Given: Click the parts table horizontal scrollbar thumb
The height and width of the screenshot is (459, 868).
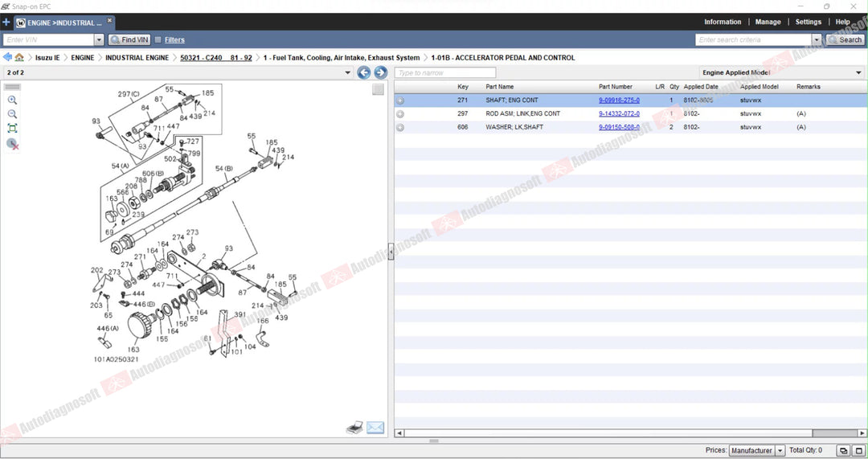Looking at the screenshot, I should [835, 433].
